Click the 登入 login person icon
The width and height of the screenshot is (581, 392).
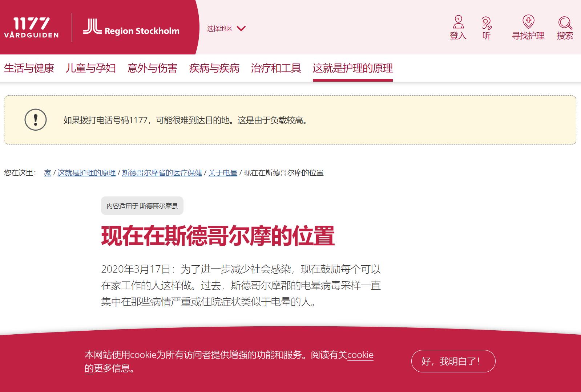click(458, 22)
